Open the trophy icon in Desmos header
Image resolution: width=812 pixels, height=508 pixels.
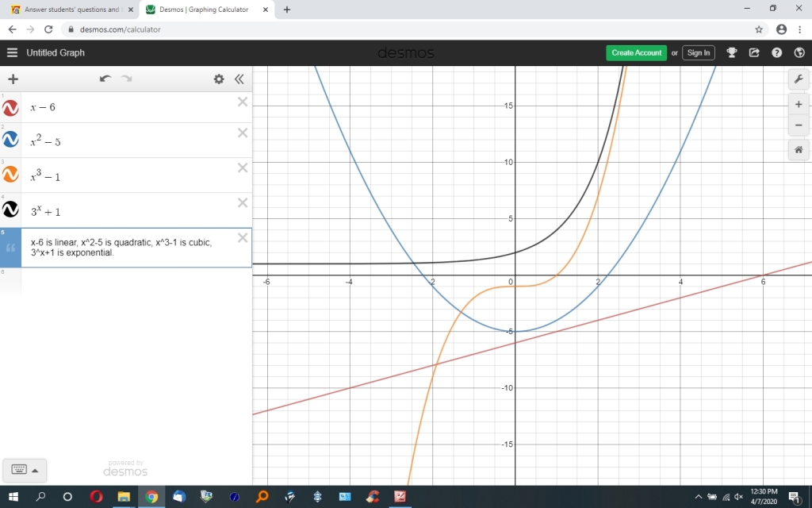point(732,52)
